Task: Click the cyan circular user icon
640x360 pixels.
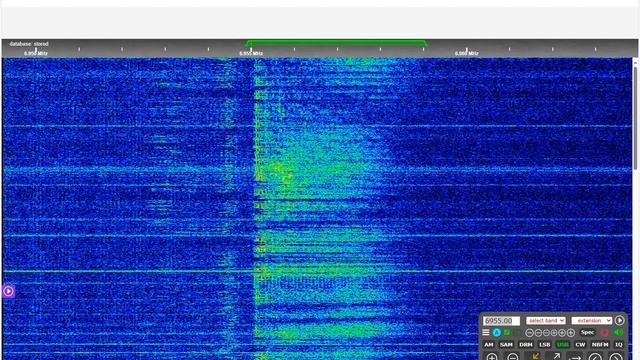Action: 497,333
